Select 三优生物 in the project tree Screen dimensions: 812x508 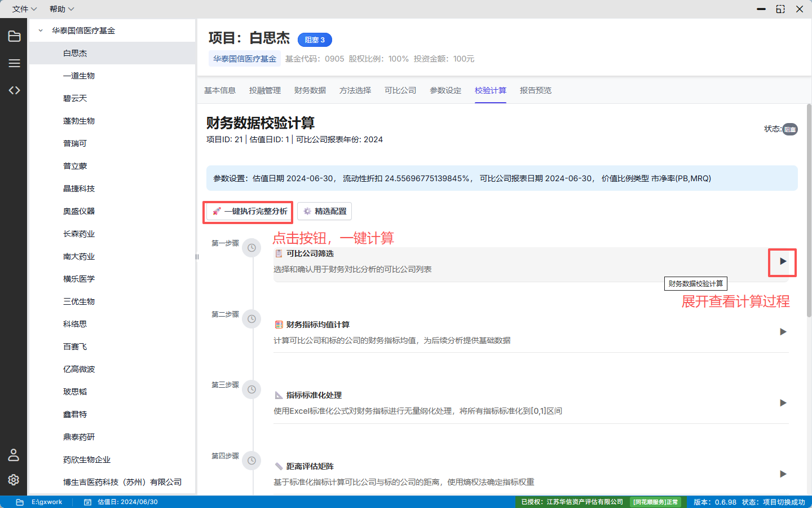tap(112, 301)
